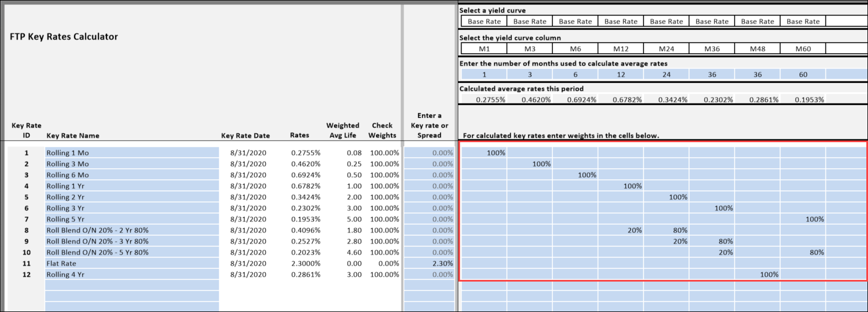Click the 100% weight cell in Rolling 5 Yr row

tap(803, 219)
